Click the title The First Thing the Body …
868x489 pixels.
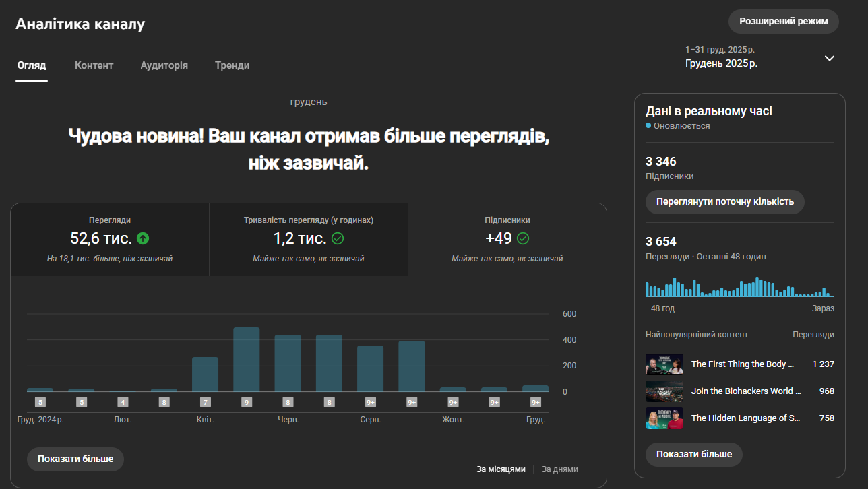point(743,364)
